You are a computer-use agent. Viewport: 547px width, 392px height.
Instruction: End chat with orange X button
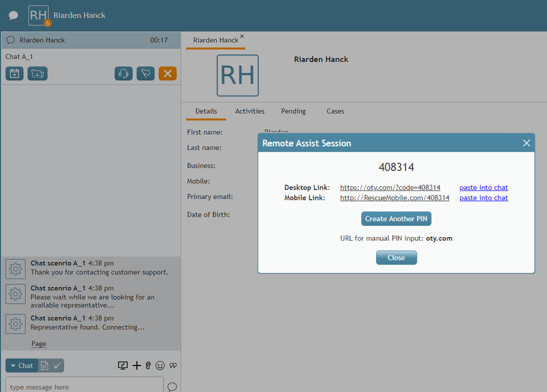pyautogui.click(x=168, y=73)
